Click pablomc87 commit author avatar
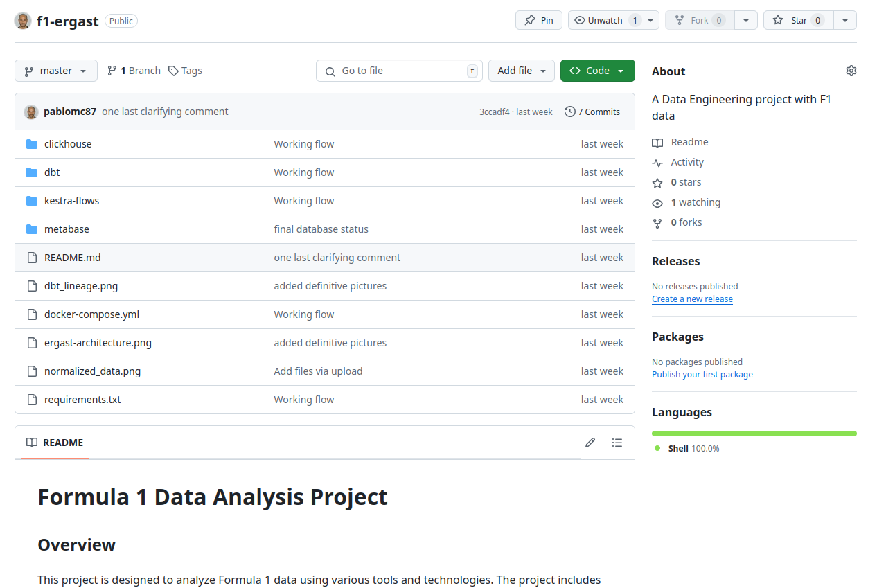Screen dimensions: 877x588 (x=30, y=112)
